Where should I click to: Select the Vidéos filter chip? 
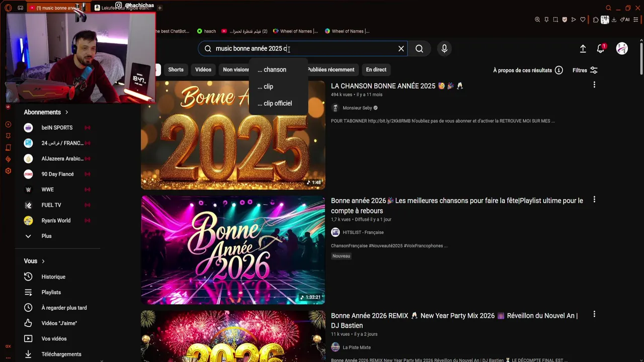point(203,70)
